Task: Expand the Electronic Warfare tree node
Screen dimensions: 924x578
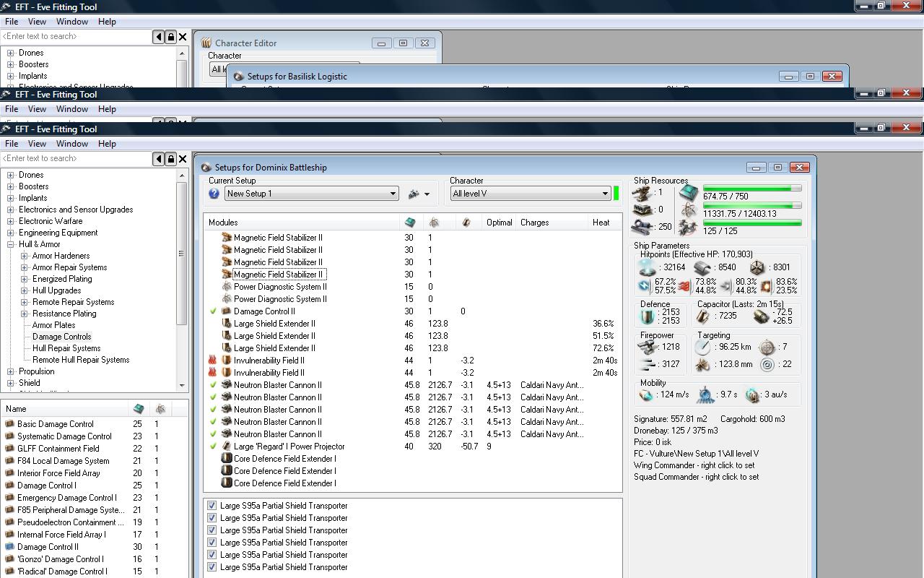Action: pos(11,221)
